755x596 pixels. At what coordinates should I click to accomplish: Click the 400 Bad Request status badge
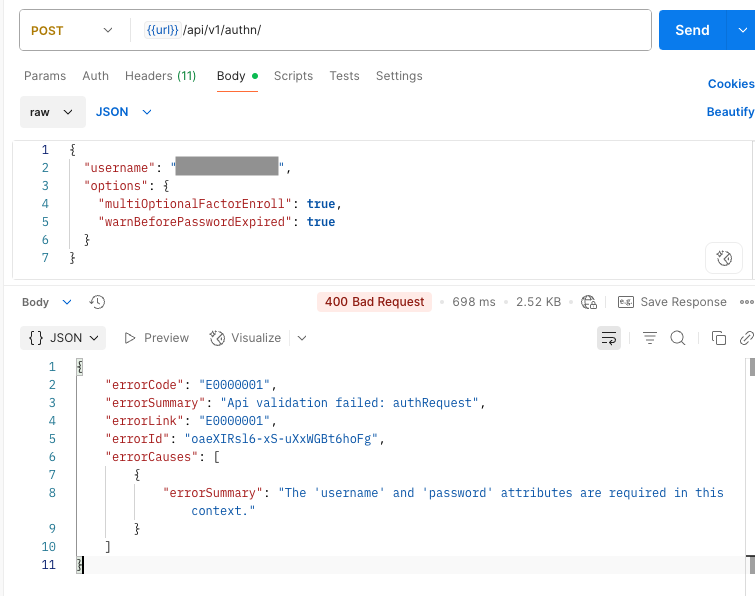pyautogui.click(x=374, y=302)
